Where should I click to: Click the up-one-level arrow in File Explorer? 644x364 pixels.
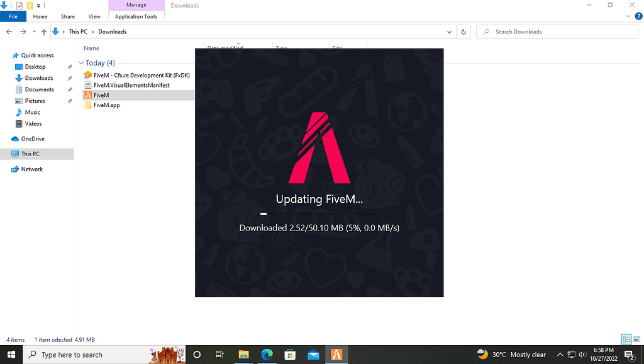[44, 31]
